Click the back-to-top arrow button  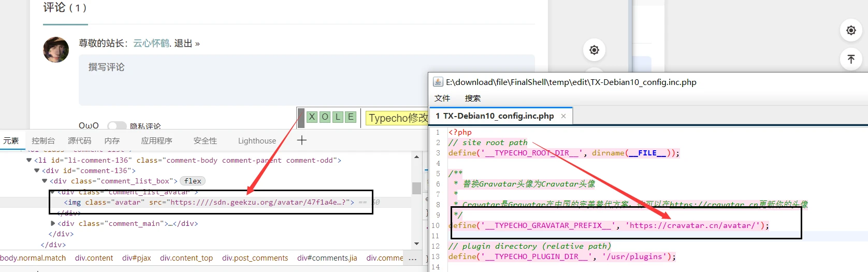[x=850, y=59]
